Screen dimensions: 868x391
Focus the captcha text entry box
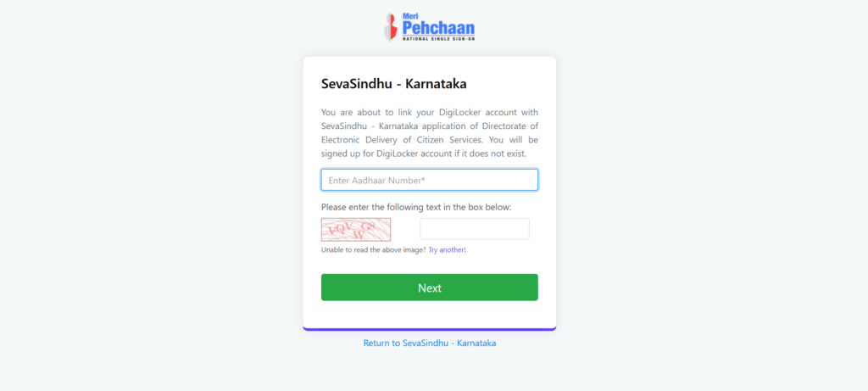[475, 229]
